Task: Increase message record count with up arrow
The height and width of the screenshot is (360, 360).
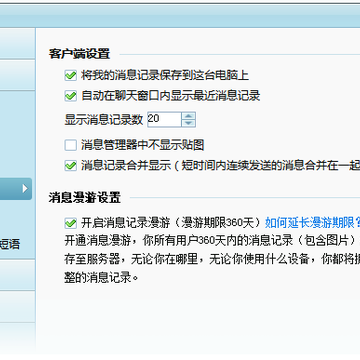Action: coord(189,116)
